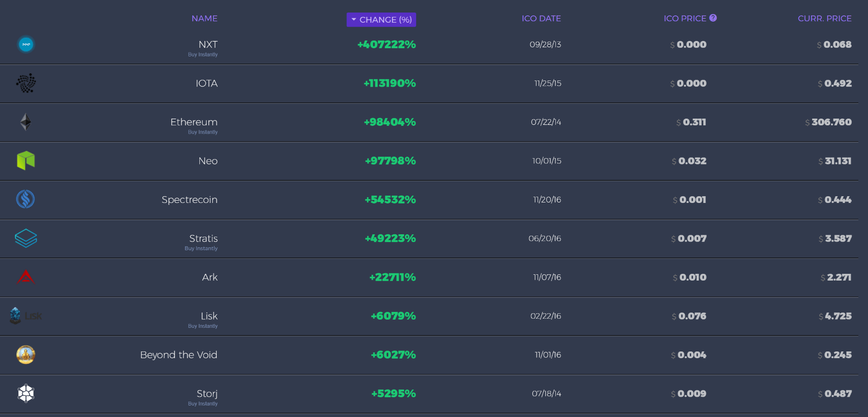Select the +22711% change value
Screen dimensions: 868x417
point(393,277)
